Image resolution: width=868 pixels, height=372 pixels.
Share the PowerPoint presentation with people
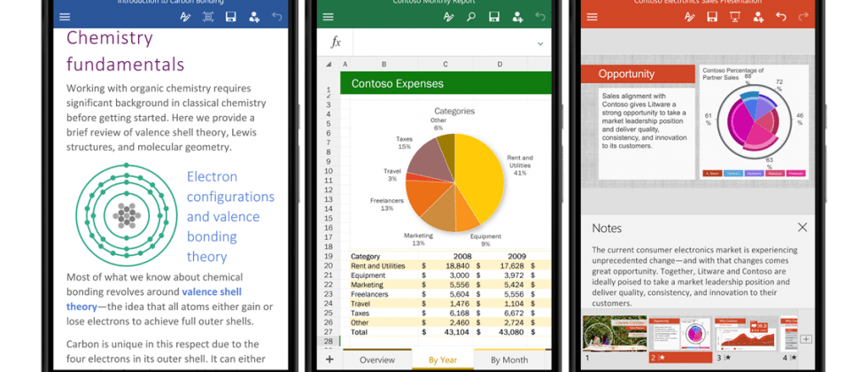[x=758, y=17]
